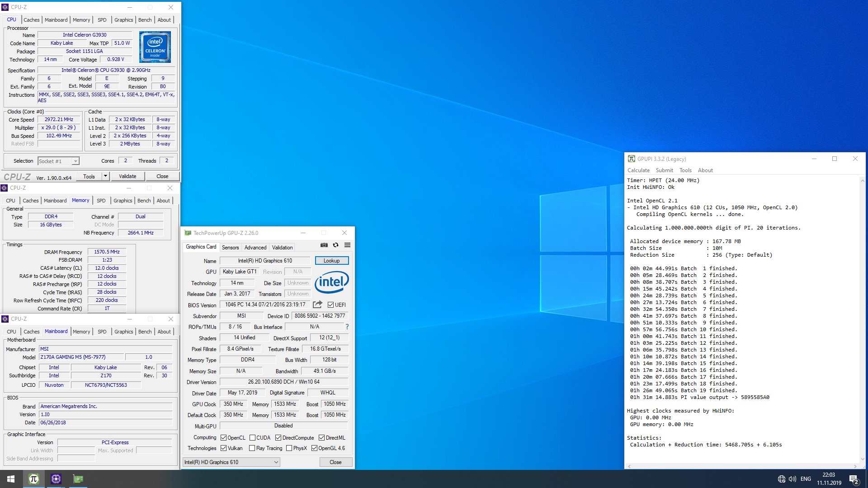Click the CPU-Z taskbar icon

56,479
